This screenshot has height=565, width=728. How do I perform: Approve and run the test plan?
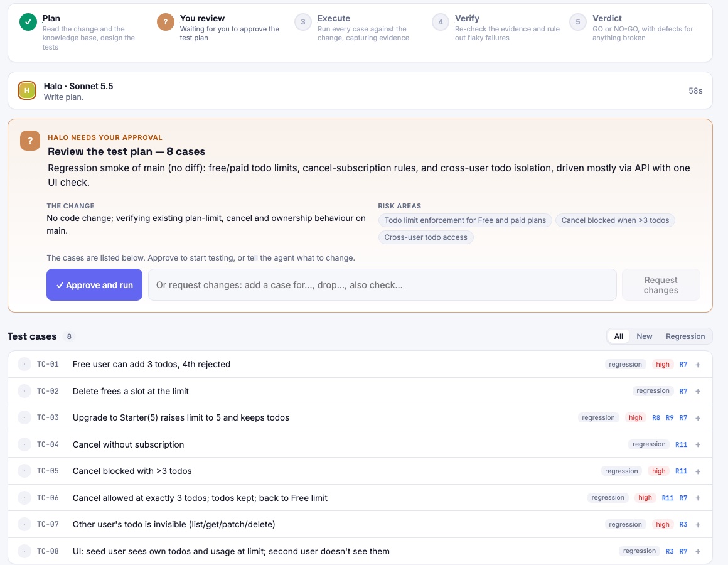[x=94, y=284]
